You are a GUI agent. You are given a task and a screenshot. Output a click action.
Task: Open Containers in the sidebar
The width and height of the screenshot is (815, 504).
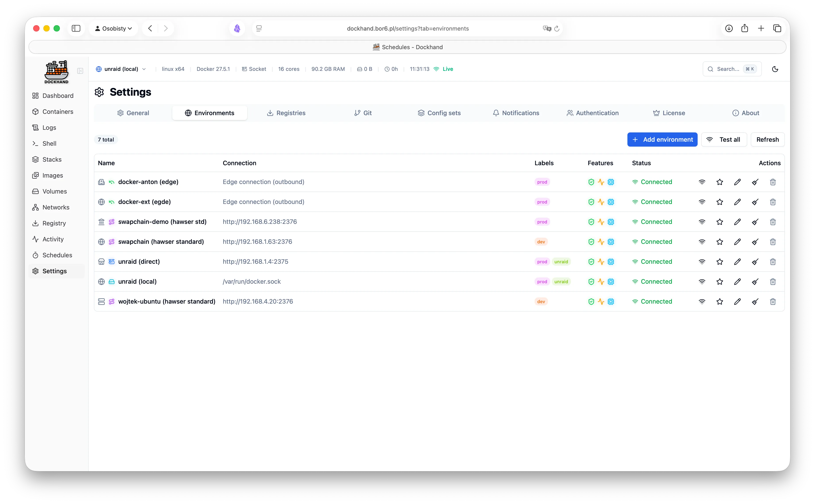[x=58, y=112]
